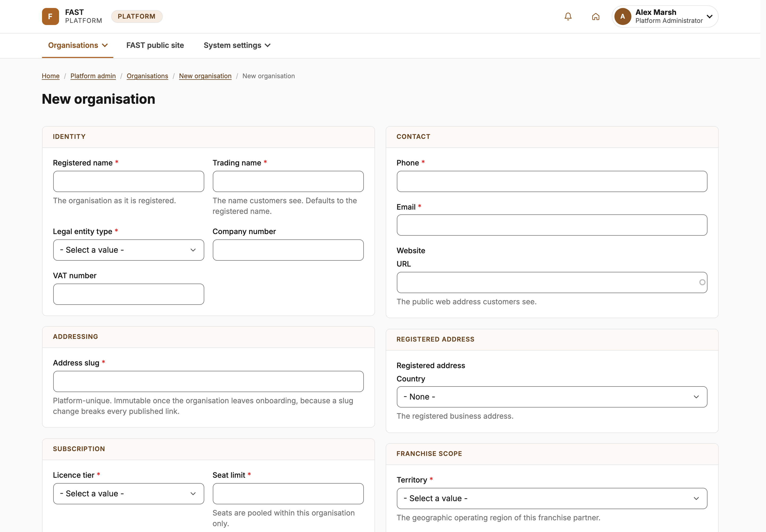The height and width of the screenshot is (532, 766).
Task: Open the Licence tier dropdown
Action: 129,494
